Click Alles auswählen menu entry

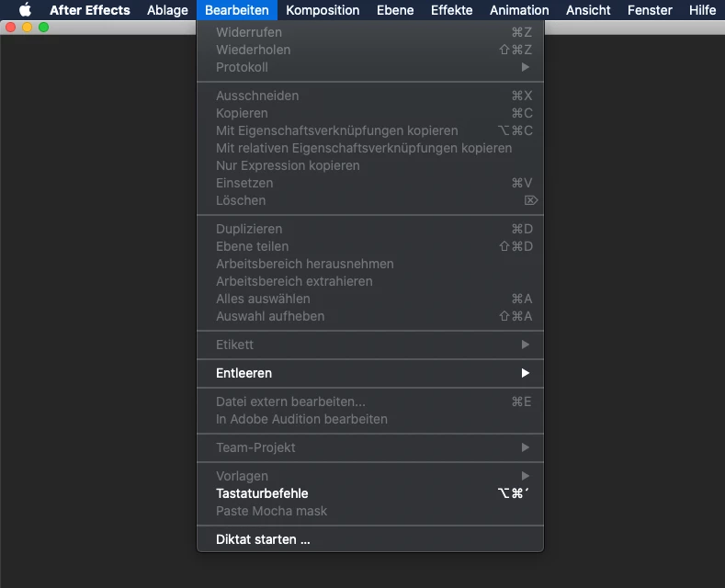point(370,299)
